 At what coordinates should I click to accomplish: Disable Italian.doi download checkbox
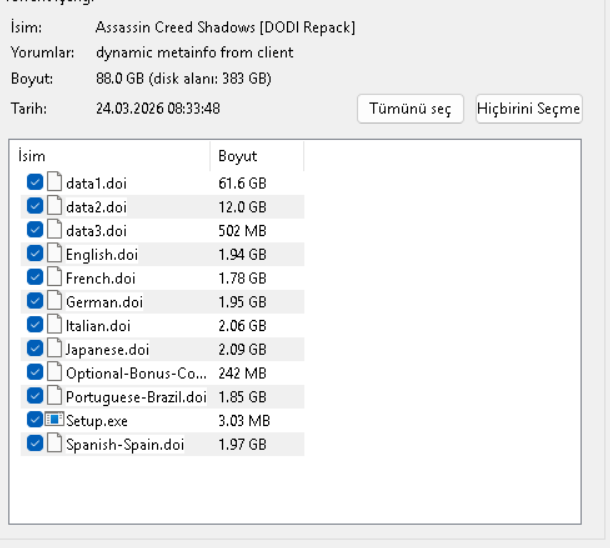(35, 324)
